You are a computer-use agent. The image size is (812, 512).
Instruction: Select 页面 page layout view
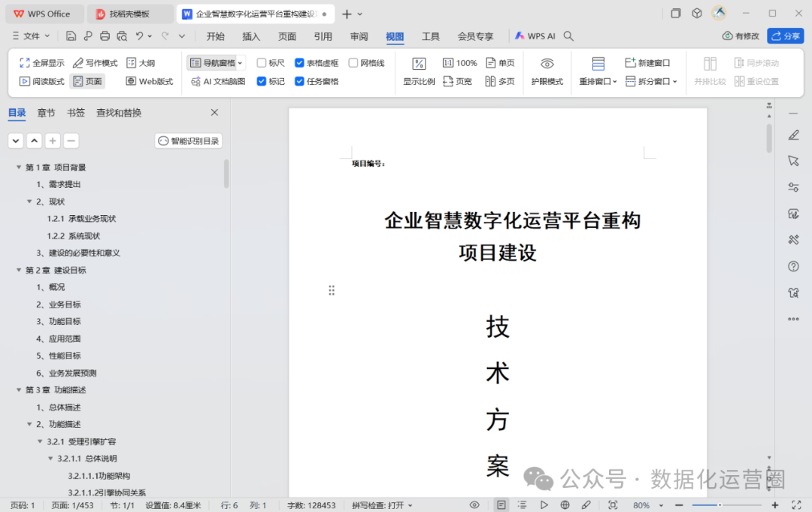87,81
